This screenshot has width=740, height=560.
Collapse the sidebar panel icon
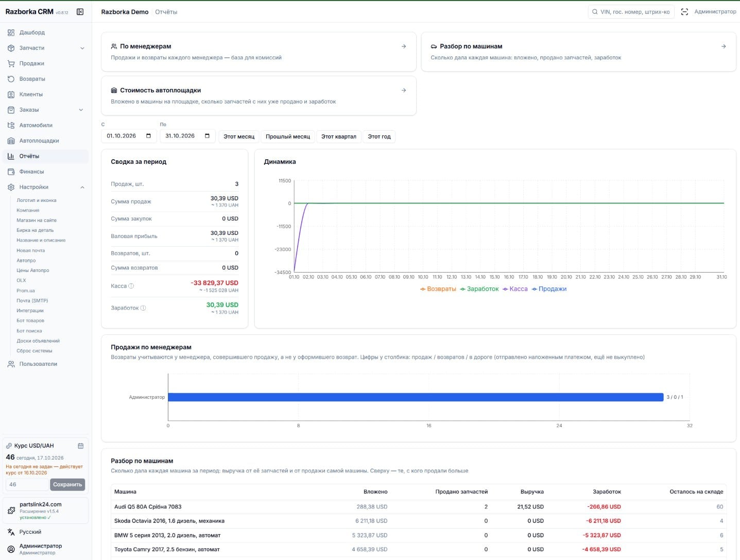click(80, 12)
